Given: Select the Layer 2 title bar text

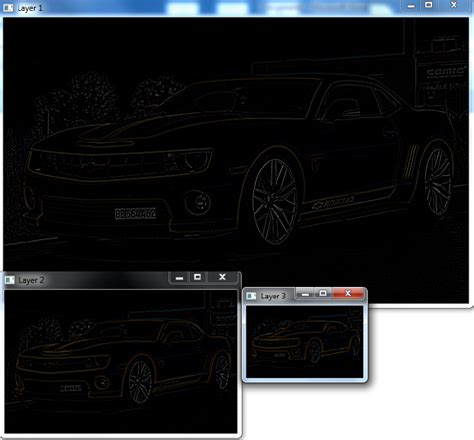Looking at the screenshot, I should [x=31, y=280].
